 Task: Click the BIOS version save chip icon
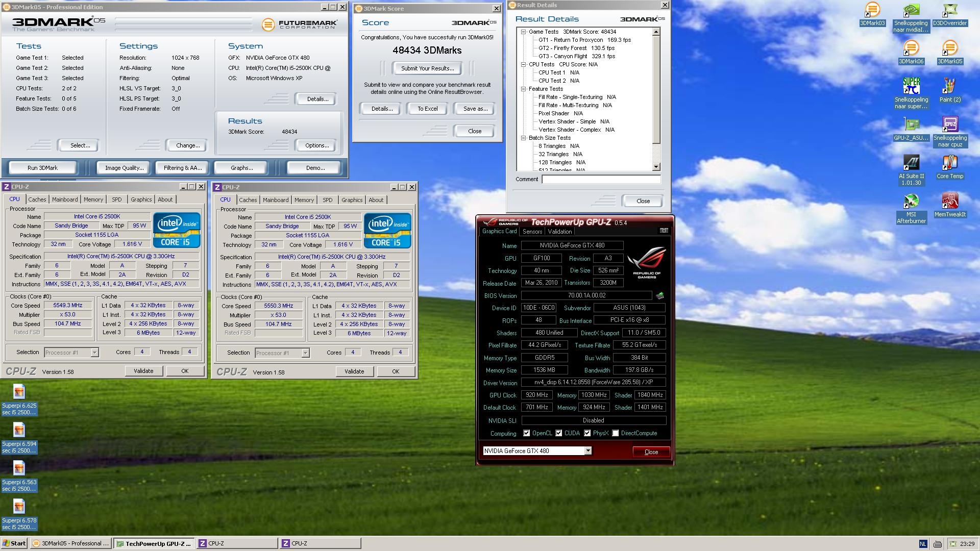(659, 295)
